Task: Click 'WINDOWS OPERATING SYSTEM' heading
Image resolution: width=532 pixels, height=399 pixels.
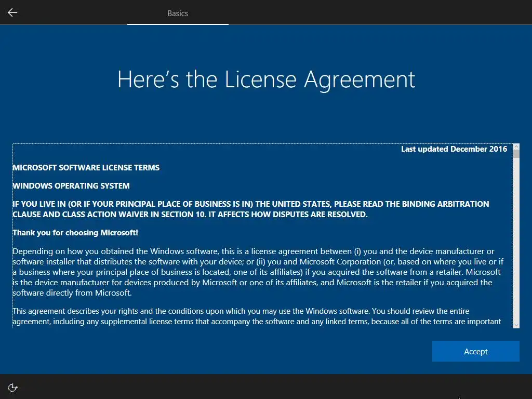Action: pyautogui.click(x=71, y=186)
